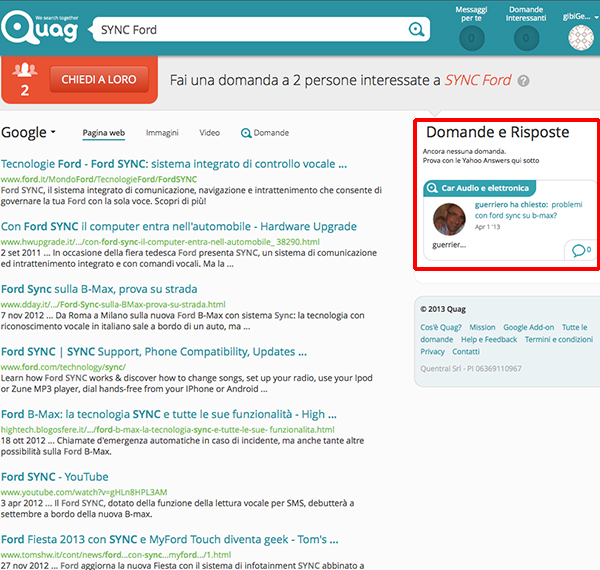Click the SYNC Ford red topic text

click(x=478, y=80)
